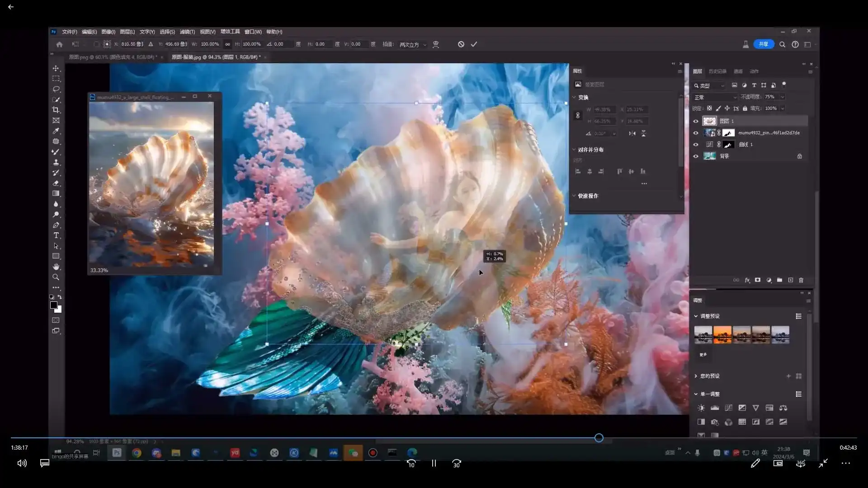The width and height of the screenshot is (868, 488).
Task: Click the video progress slider handle
Action: coord(599,438)
